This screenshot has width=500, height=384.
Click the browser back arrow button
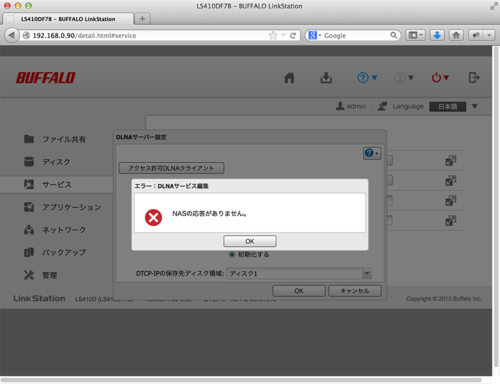pyautogui.click(x=11, y=35)
